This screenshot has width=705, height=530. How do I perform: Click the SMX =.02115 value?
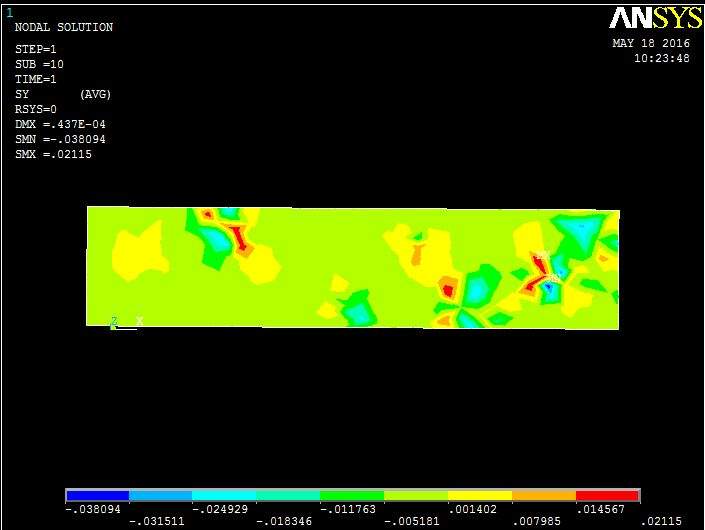[x=53, y=154]
